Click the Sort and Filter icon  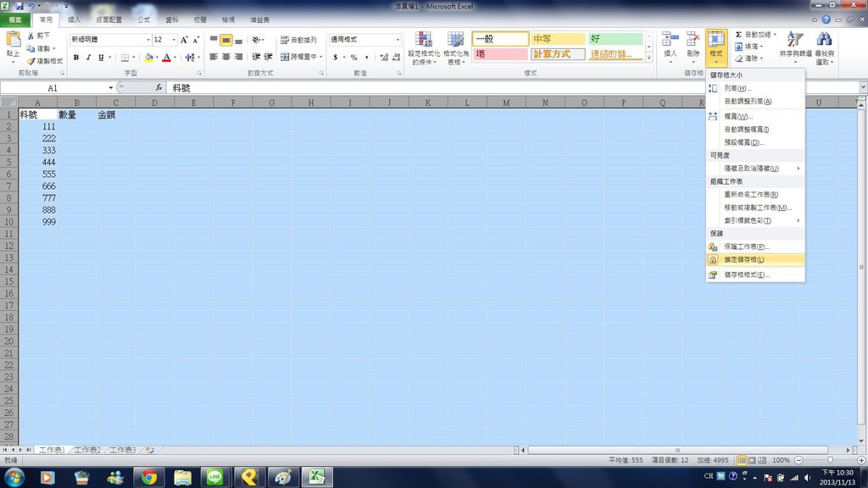point(795,39)
